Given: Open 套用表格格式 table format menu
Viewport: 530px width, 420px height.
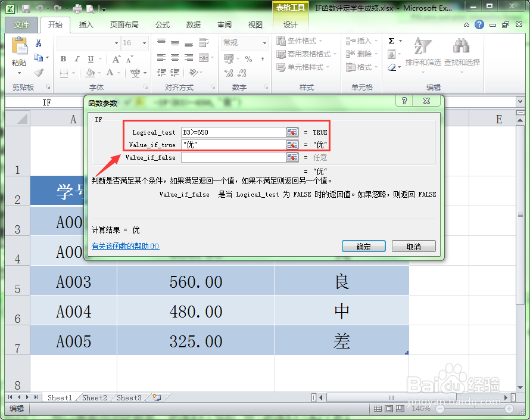Looking at the screenshot, I should [306, 54].
